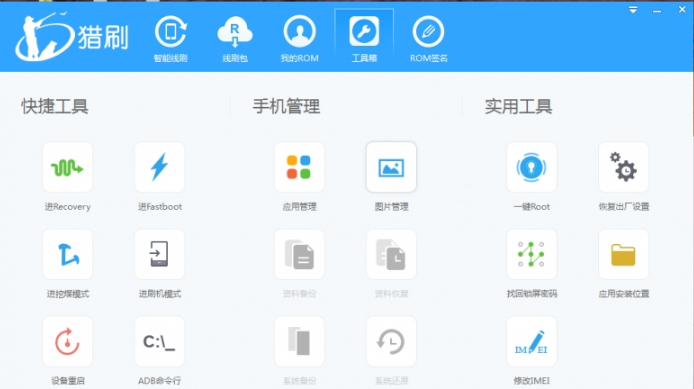The width and height of the screenshot is (694, 389).
Task: Click the 资料恢复 data restore icon
Action: pos(391,254)
